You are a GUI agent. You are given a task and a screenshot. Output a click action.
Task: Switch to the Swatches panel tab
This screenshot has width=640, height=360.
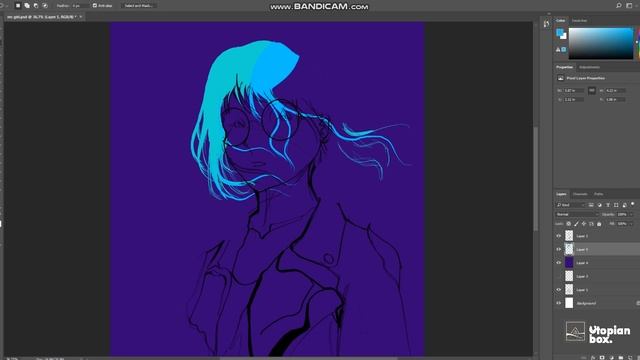(x=579, y=20)
